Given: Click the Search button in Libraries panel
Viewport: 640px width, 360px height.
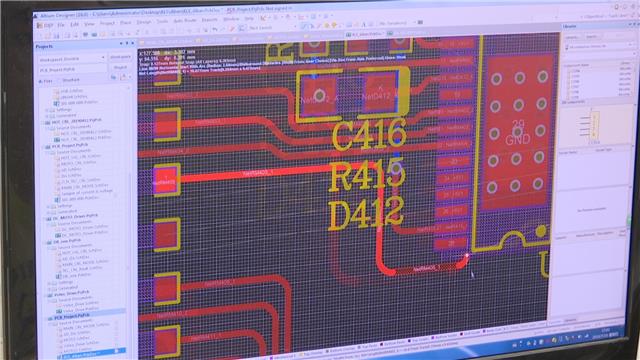Looking at the screenshot, I should tap(591, 37).
